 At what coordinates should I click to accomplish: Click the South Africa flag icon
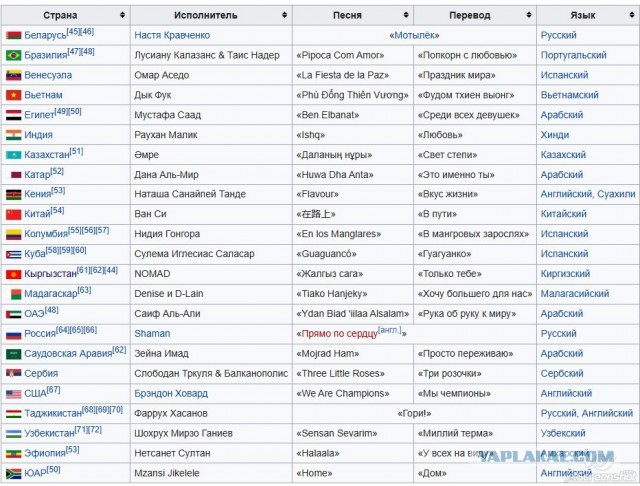tap(13, 474)
